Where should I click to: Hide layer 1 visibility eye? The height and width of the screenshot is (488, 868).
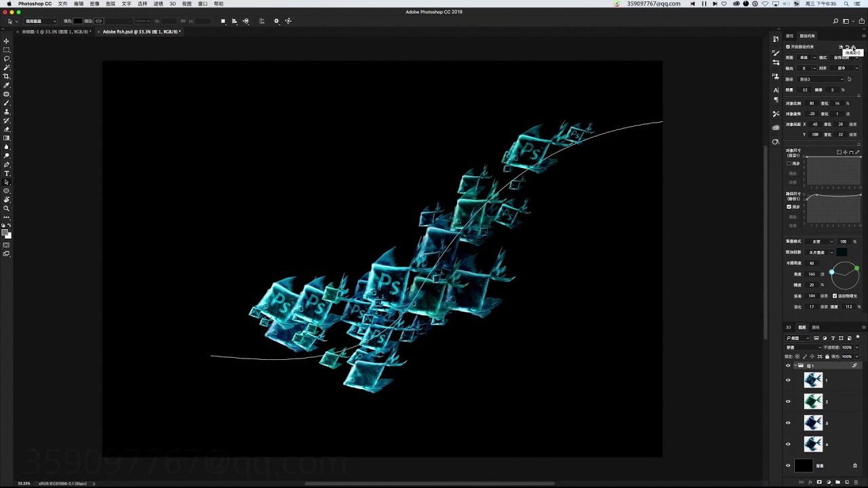tap(788, 380)
